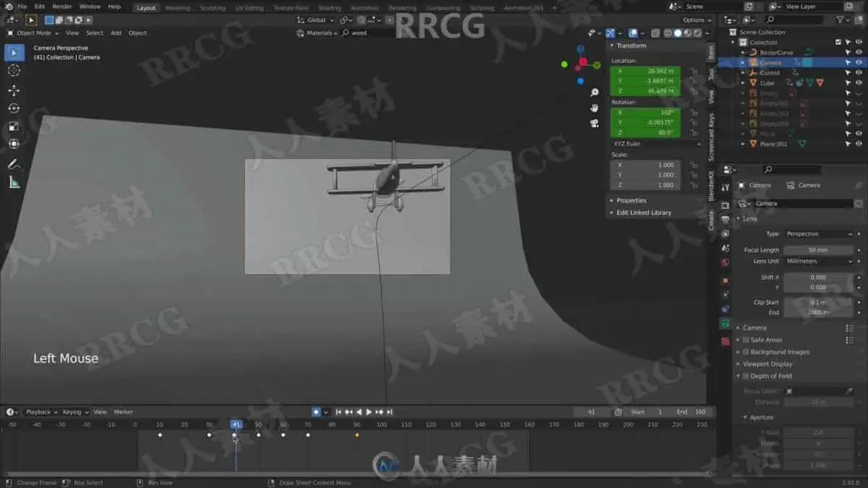Open the Render menu
The width and height of the screenshot is (868, 488).
pos(62,7)
